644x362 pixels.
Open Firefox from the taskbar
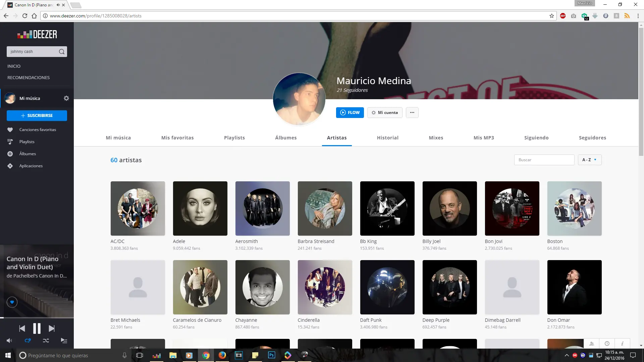pos(222,355)
